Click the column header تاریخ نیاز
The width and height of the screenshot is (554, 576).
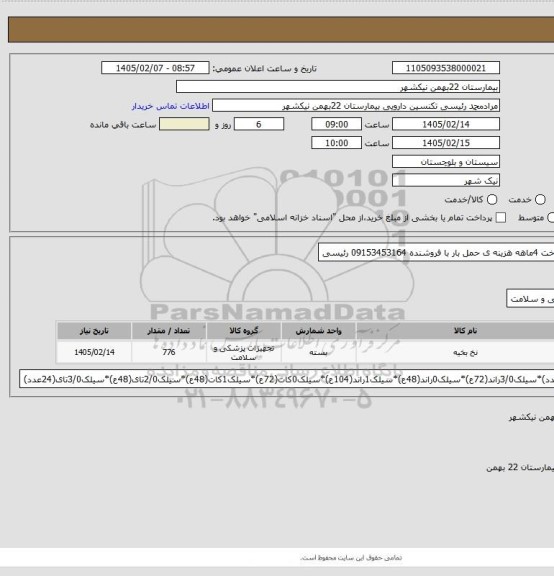coord(94,331)
